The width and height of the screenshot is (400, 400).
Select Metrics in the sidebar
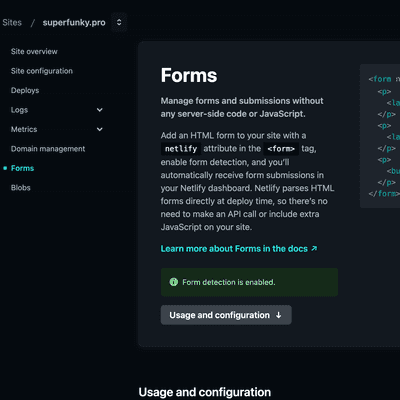pyautogui.click(x=24, y=129)
